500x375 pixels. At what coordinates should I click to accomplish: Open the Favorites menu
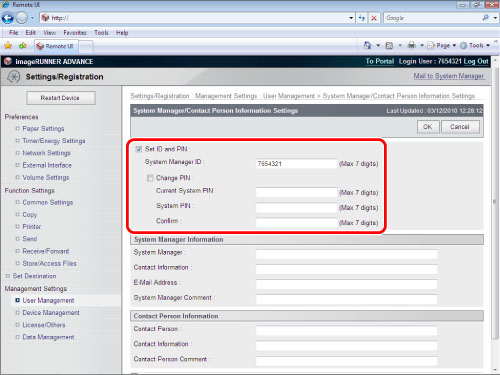tap(75, 33)
